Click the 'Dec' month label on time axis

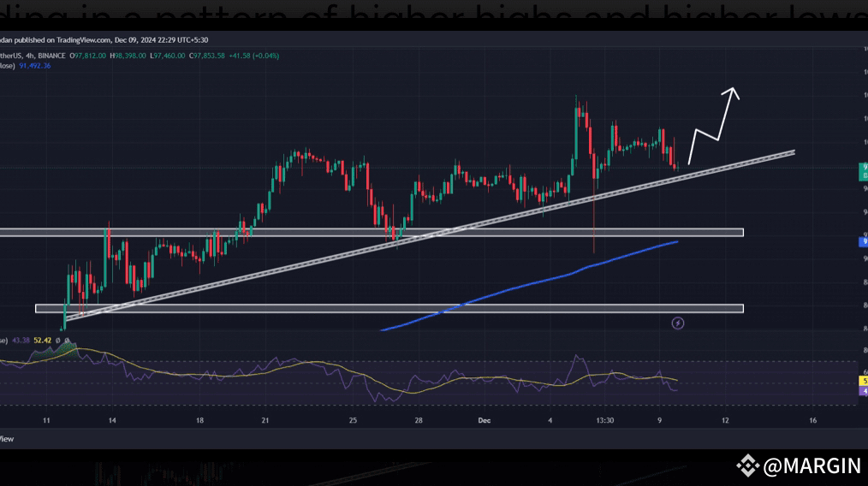click(x=485, y=421)
